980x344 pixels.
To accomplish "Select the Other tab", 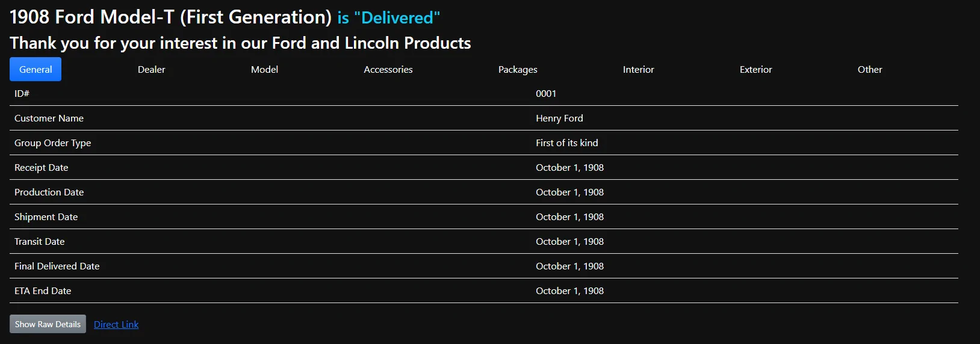I will (x=870, y=69).
